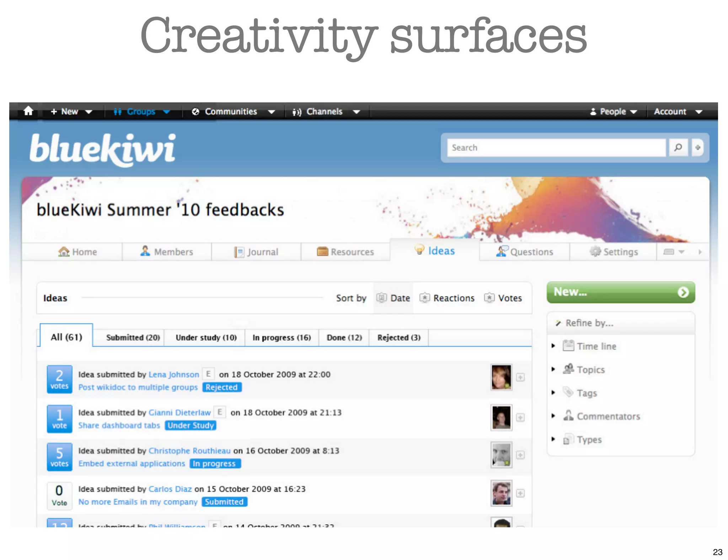Click the advanced search plus icon
Screen dimensions: 728x560
tap(697, 147)
